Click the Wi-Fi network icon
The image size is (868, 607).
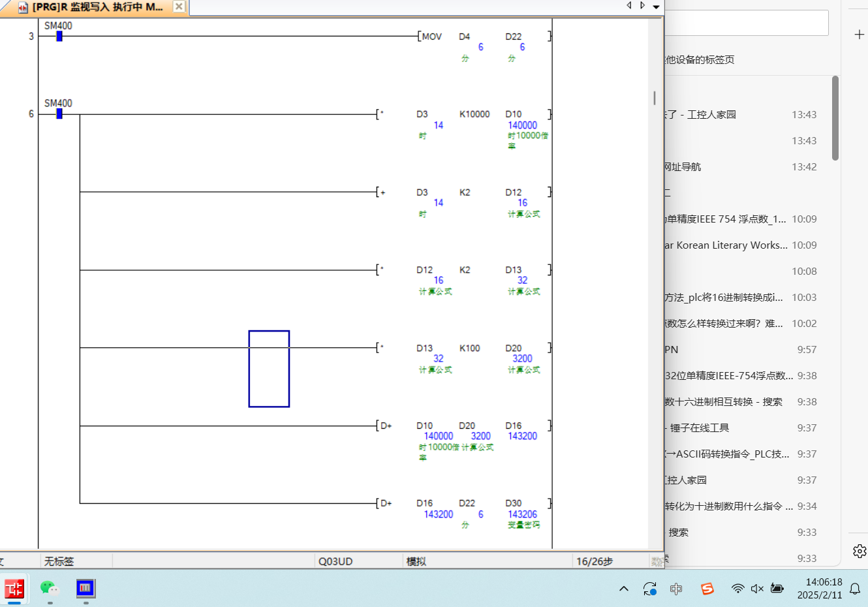pyautogui.click(x=737, y=589)
